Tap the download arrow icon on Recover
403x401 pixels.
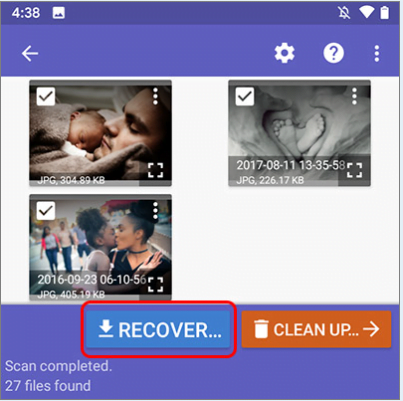[106, 329]
